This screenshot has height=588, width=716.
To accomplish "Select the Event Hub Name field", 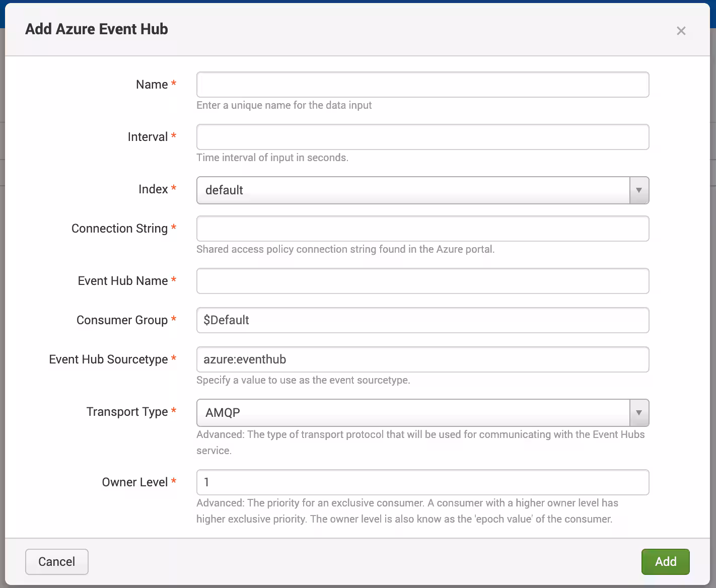I will [x=422, y=281].
